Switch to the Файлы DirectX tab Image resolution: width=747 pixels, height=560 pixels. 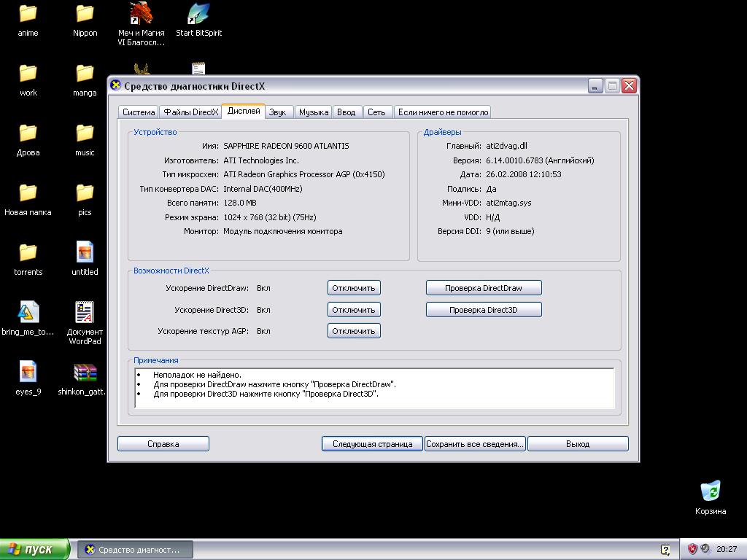point(190,112)
